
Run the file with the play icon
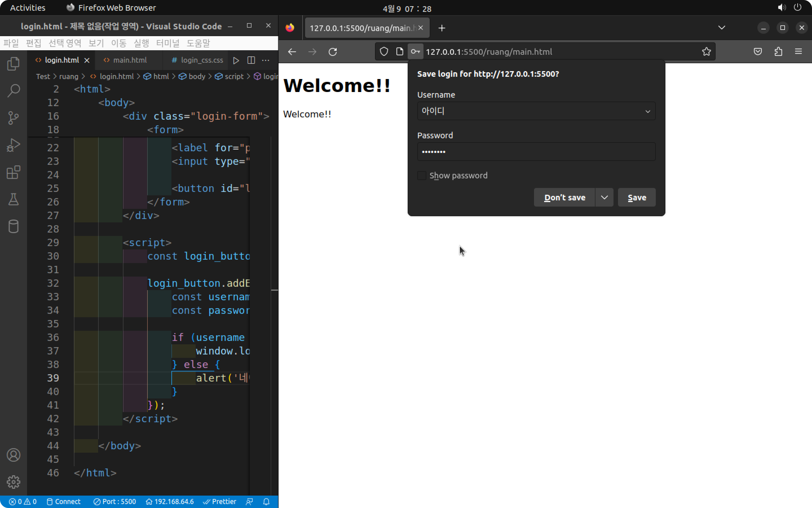coord(236,60)
